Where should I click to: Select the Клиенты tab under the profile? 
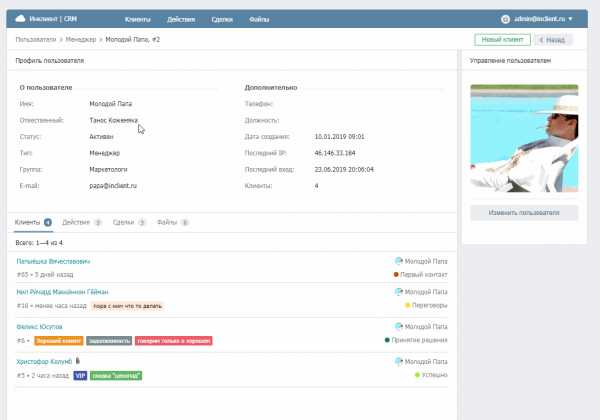pyautogui.click(x=33, y=222)
